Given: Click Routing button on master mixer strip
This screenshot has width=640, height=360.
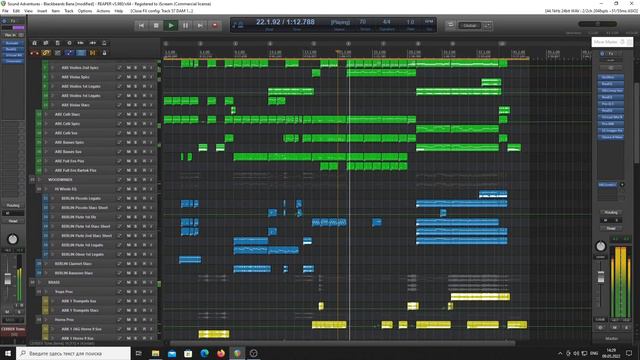Looking at the screenshot, I should click(x=611, y=212).
